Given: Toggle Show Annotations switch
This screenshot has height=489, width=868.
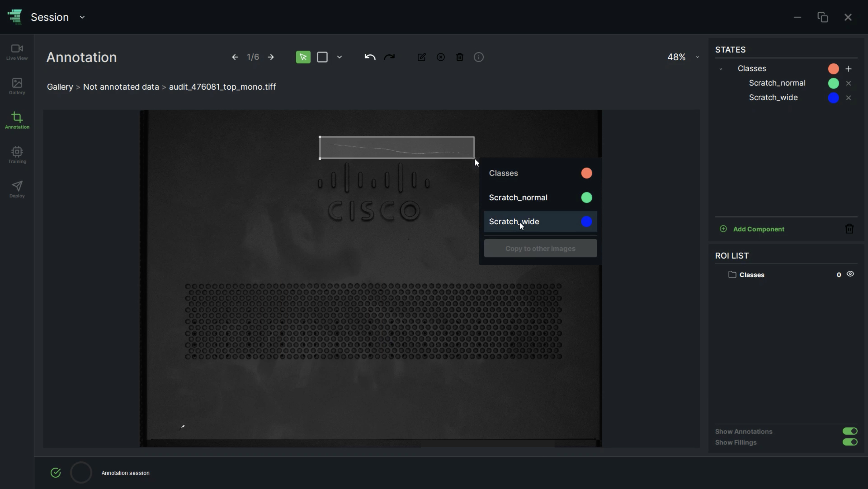Looking at the screenshot, I should point(850,431).
